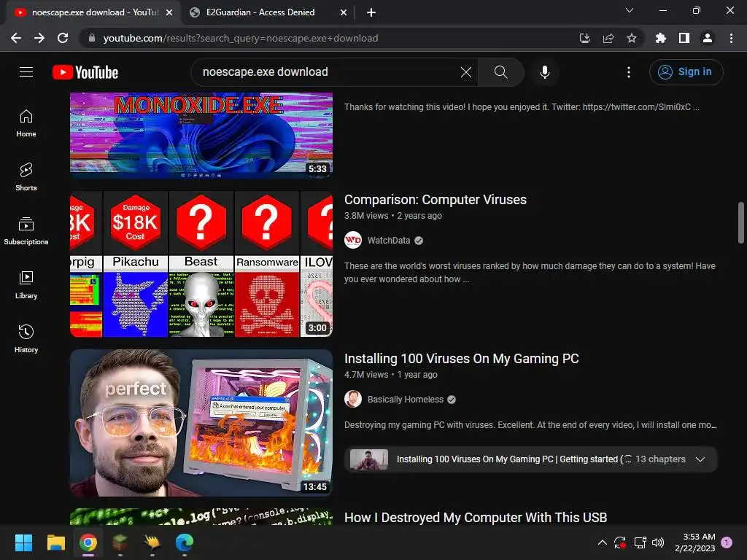Screen dimensions: 747x560
Task: Toggle the browser side panel
Action: (x=684, y=38)
